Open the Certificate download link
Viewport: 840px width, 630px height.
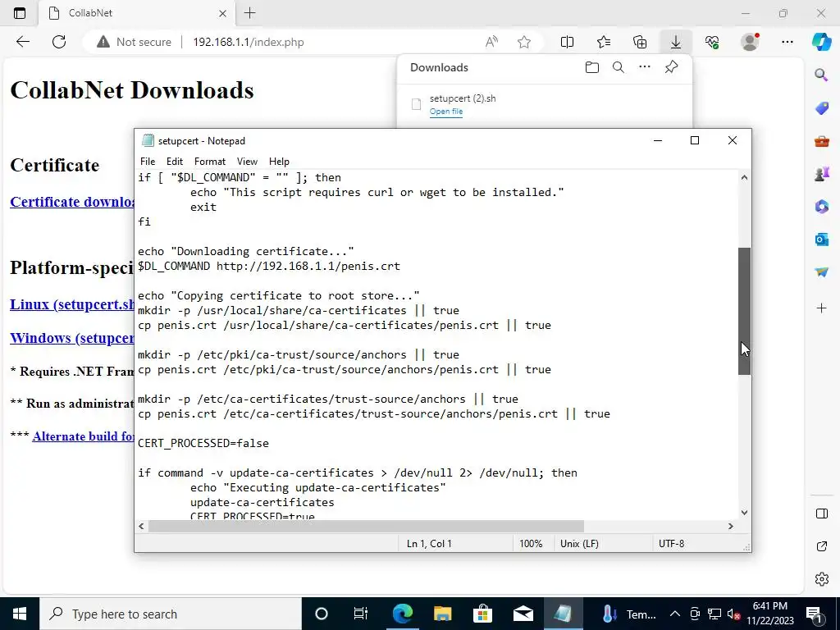[x=72, y=202]
